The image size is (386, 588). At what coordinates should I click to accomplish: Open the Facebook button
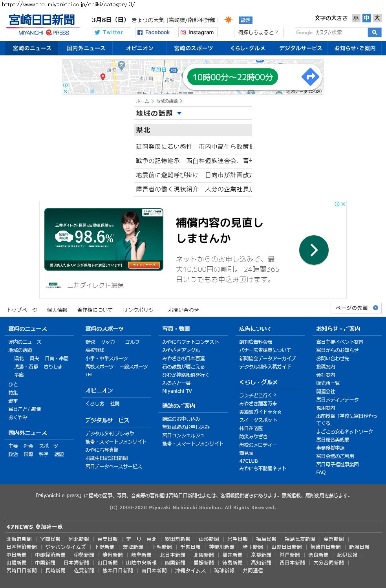[155, 32]
